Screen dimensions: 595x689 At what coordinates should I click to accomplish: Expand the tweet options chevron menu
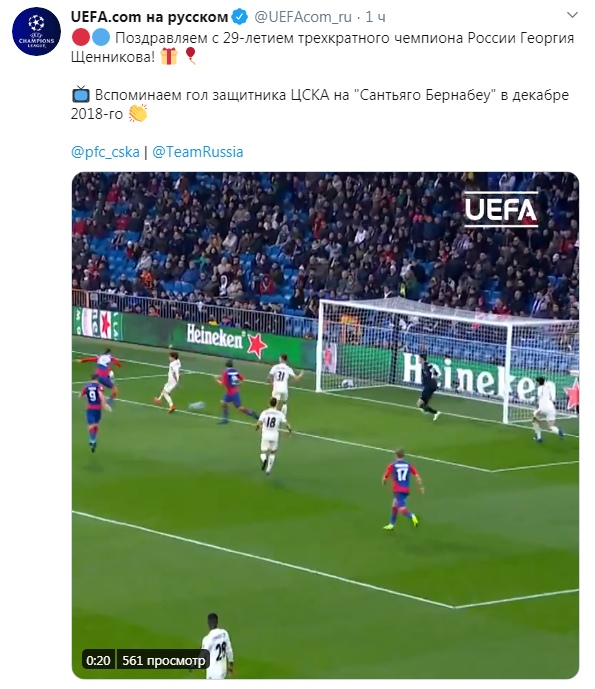pos(572,15)
